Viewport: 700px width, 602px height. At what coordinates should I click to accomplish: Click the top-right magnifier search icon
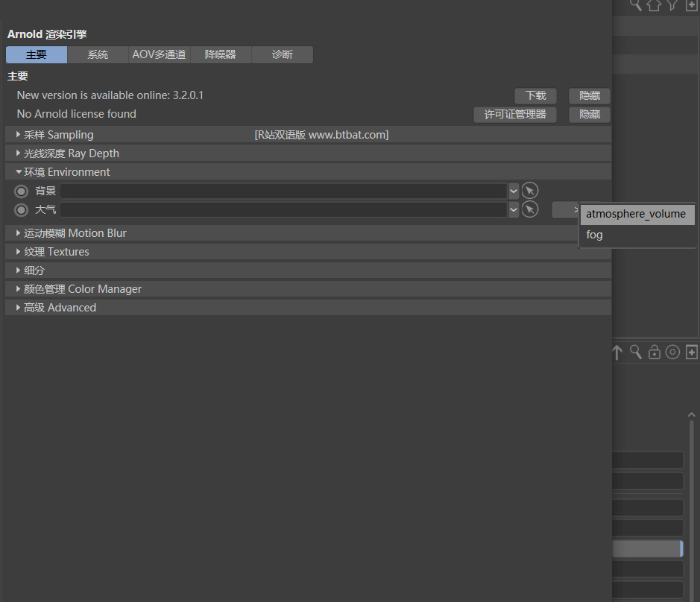tap(636, 5)
